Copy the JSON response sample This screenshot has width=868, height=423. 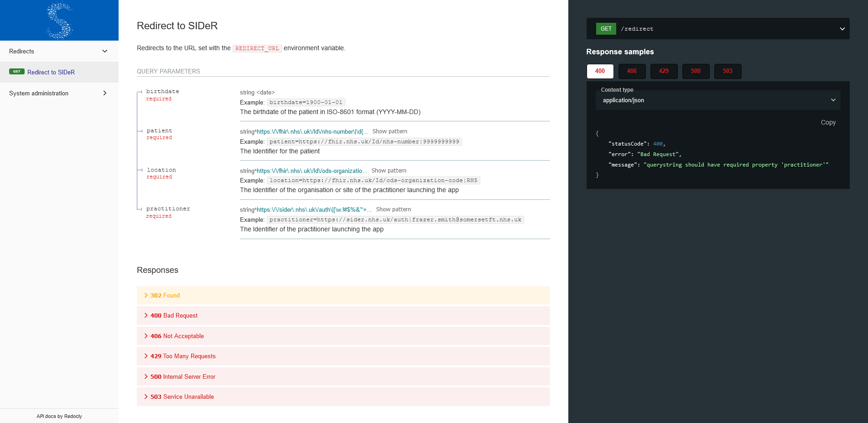click(x=828, y=122)
